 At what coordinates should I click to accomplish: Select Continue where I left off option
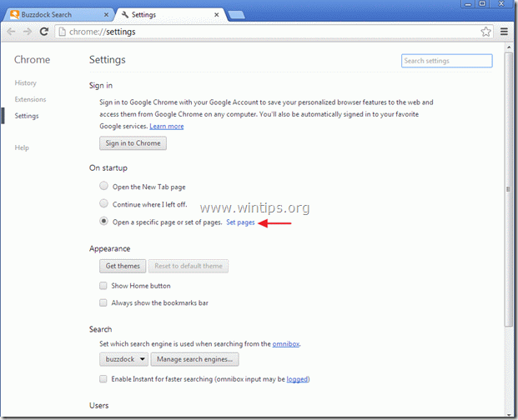[x=103, y=203]
